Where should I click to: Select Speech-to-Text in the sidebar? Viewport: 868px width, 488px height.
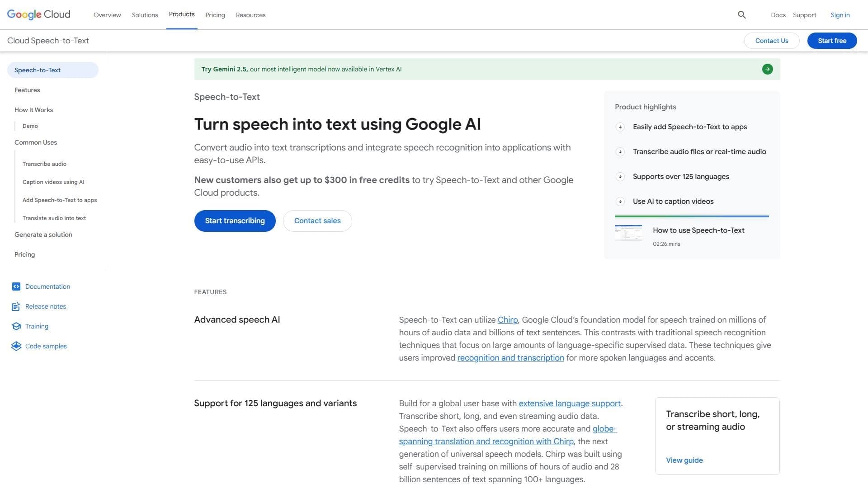pos(53,70)
